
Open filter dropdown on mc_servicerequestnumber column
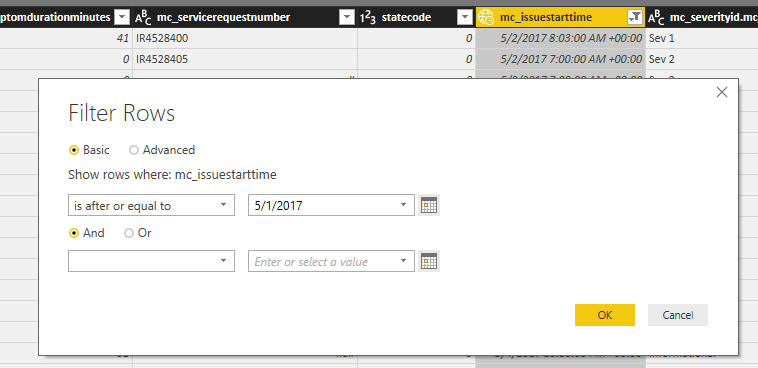(347, 17)
